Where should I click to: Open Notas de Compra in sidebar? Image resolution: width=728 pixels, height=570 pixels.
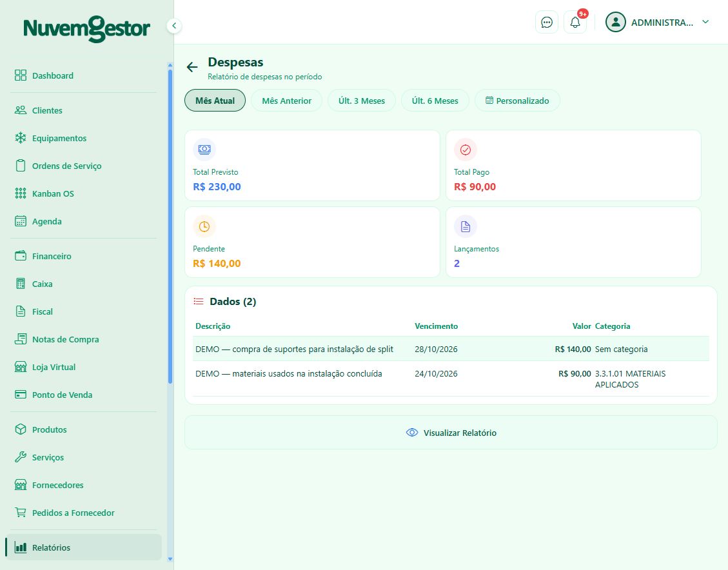coord(84,339)
